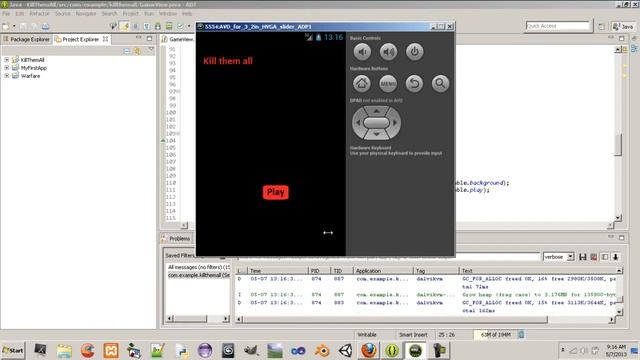Tap the red Play button in emulator

276,192
